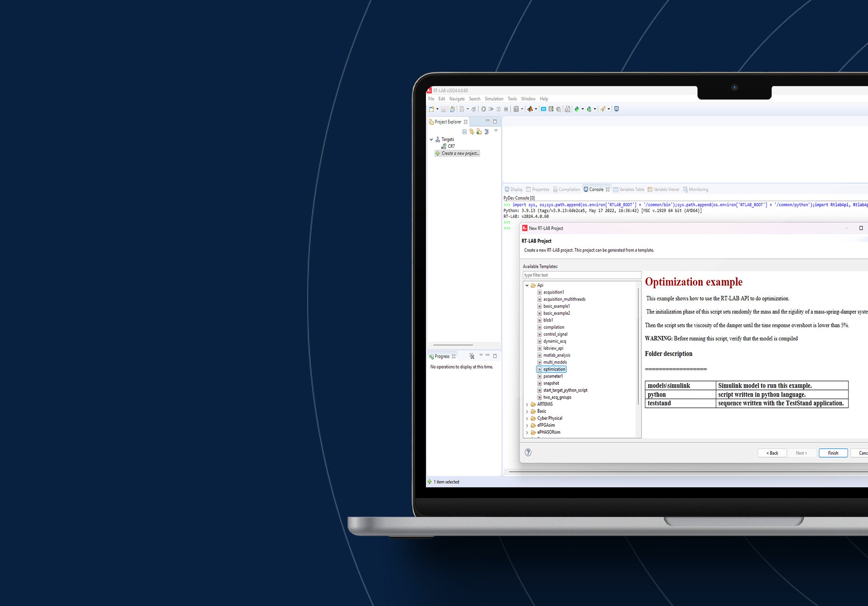Pause the simulation using the toolbar icon
This screenshot has height=606, width=868.
pyautogui.click(x=498, y=108)
